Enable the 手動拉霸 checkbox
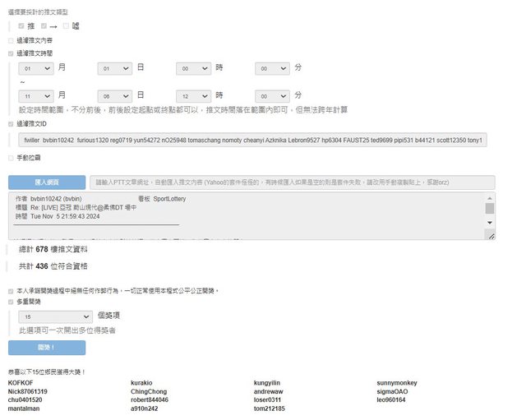The height and width of the screenshot is (420, 526). point(11,158)
